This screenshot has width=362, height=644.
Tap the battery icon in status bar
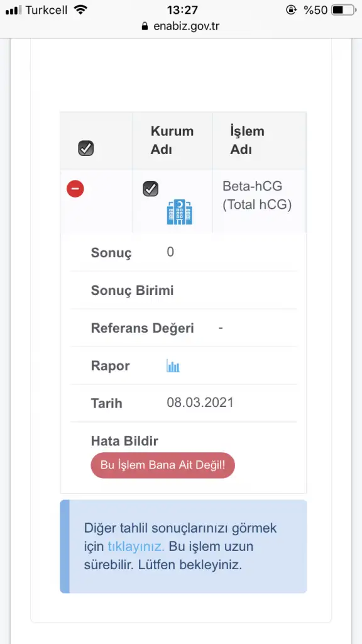coord(344,10)
